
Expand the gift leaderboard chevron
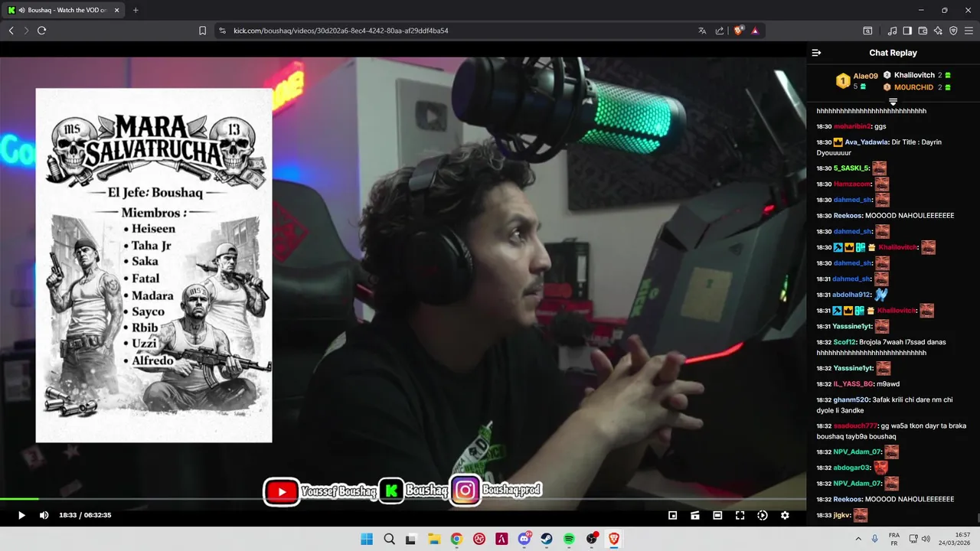click(x=893, y=102)
